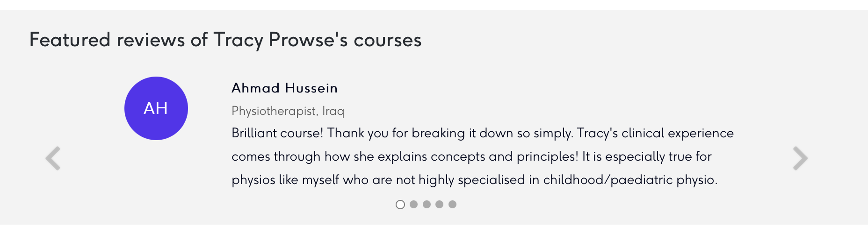Go to the previous review with left chevron
Image resolution: width=868 pixels, height=241 pixels.
coord(53,158)
